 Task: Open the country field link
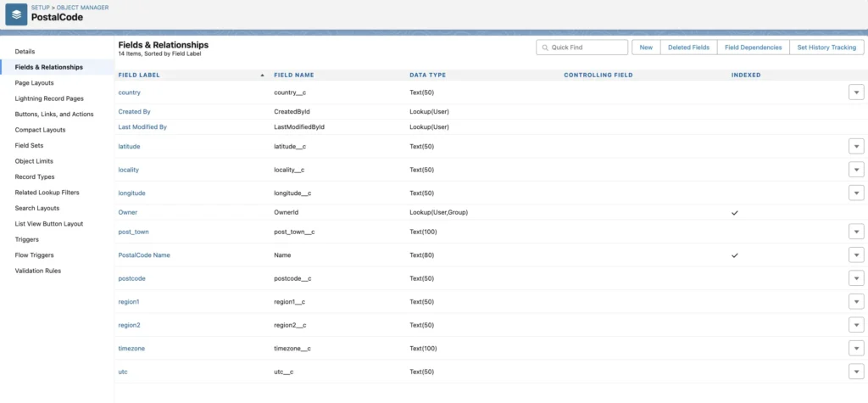(130, 92)
